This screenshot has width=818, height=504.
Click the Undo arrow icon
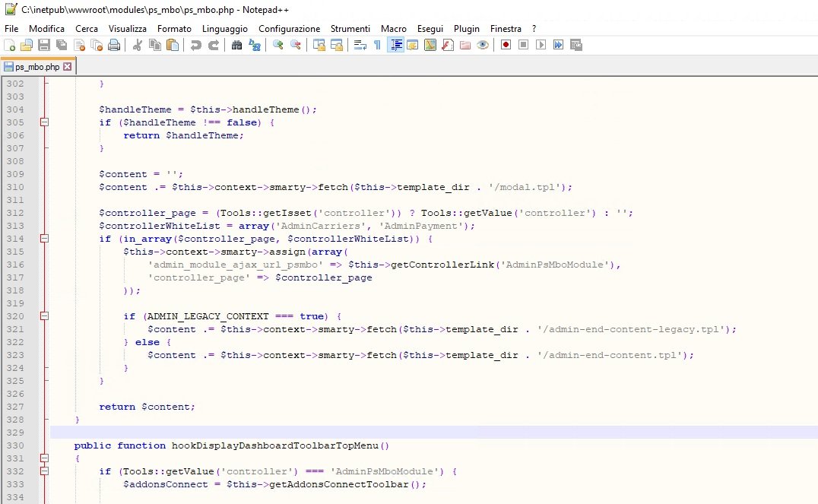[x=195, y=46]
